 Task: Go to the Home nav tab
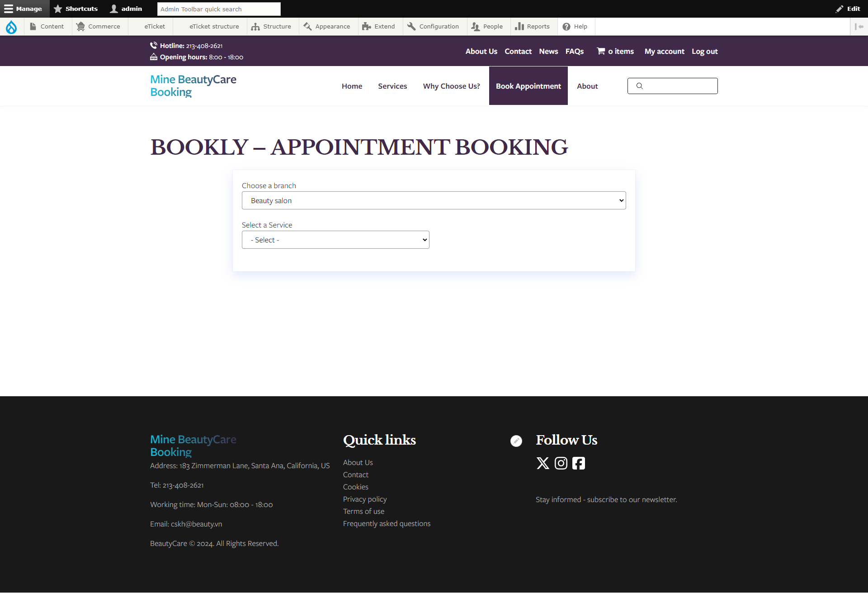click(x=352, y=86)
